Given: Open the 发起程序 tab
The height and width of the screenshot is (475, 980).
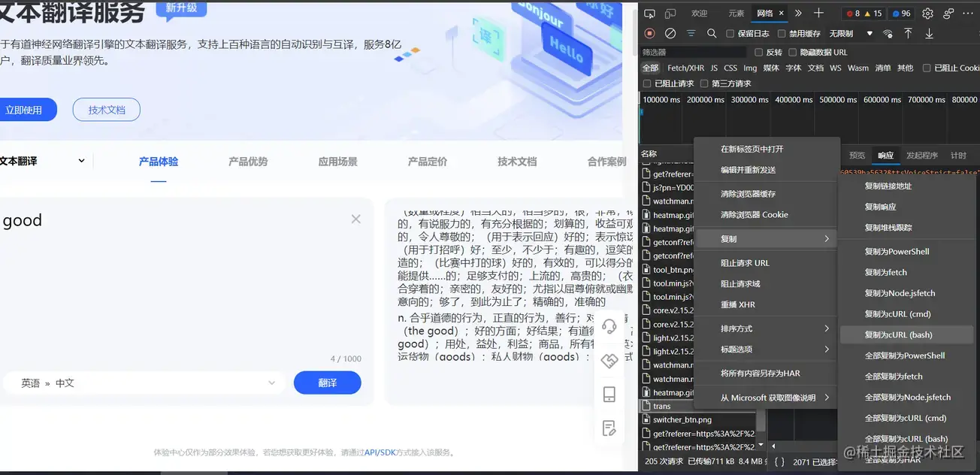Looking at the screenshot, I should (922, 156).
